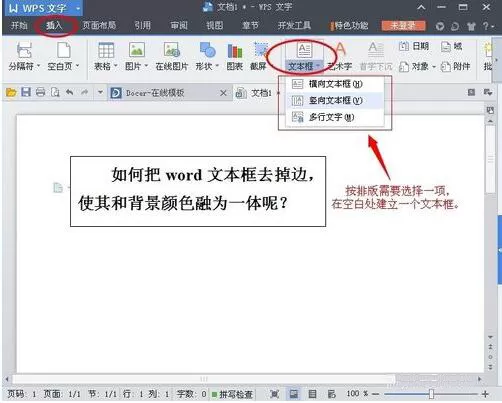Click the orange 未登录 login button

click(403, 26)
